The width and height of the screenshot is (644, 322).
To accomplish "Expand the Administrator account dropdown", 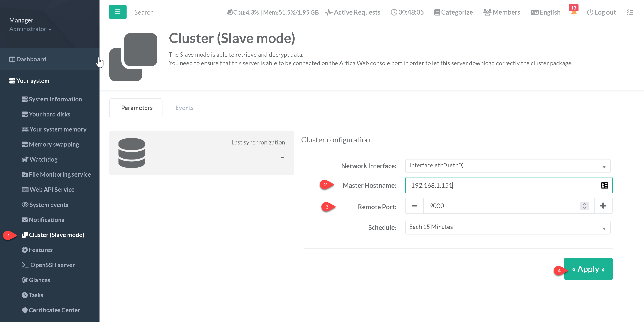I will click(x=31, y=29).
